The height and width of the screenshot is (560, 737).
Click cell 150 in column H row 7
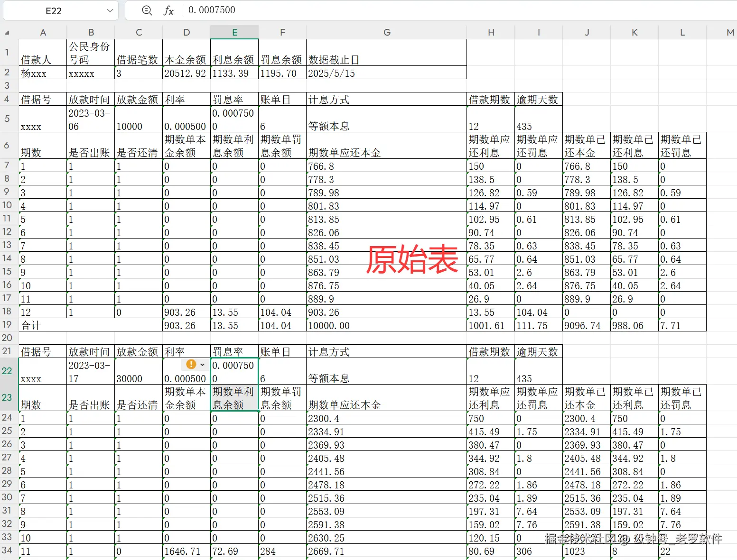[491, 166]
